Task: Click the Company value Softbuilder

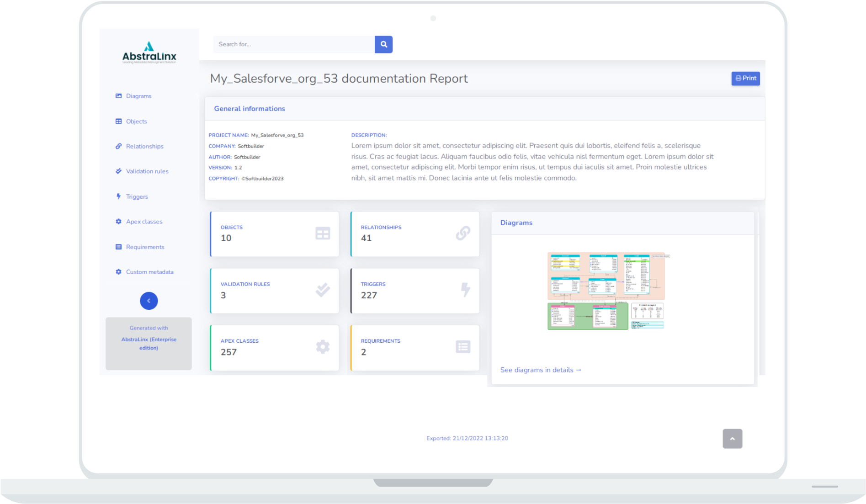Action: click(x=251, y=146)
